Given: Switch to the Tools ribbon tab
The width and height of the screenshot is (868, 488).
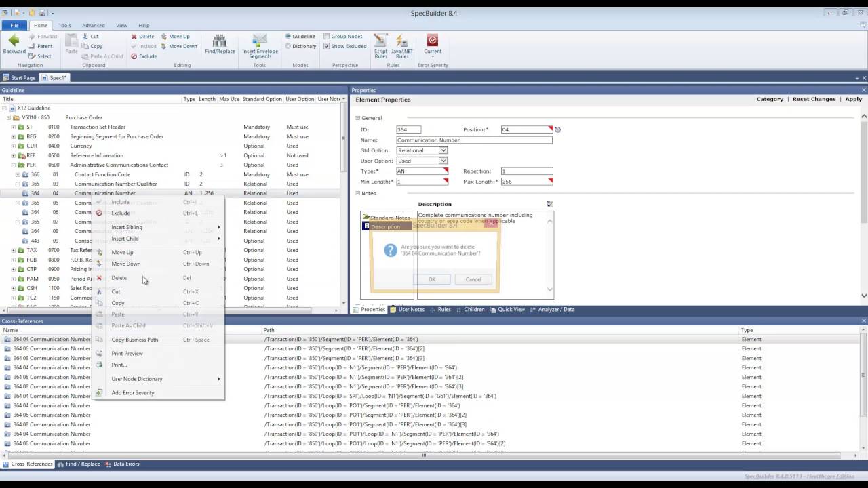Looking at the screenshot, I should tap(64, 25).
